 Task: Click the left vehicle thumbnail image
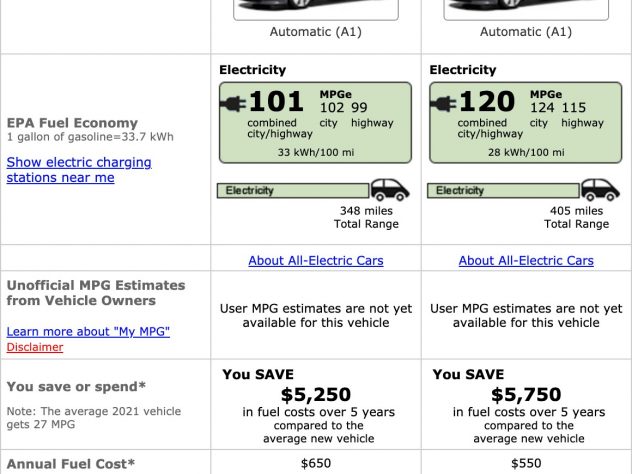pos(316,10)
